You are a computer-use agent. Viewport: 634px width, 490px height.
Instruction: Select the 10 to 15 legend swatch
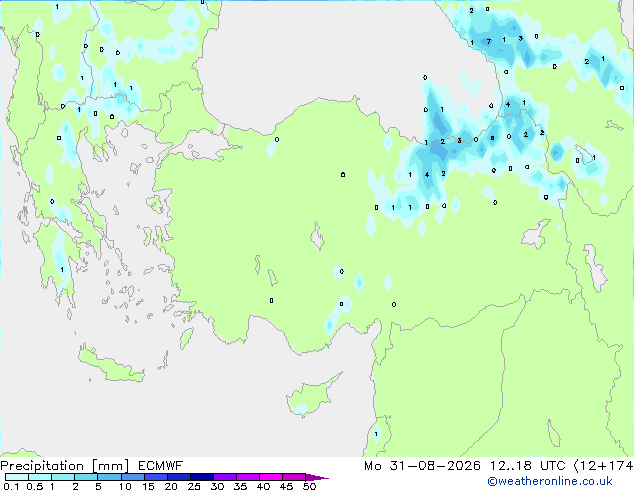pyautogui.click(x=133, y=477)
